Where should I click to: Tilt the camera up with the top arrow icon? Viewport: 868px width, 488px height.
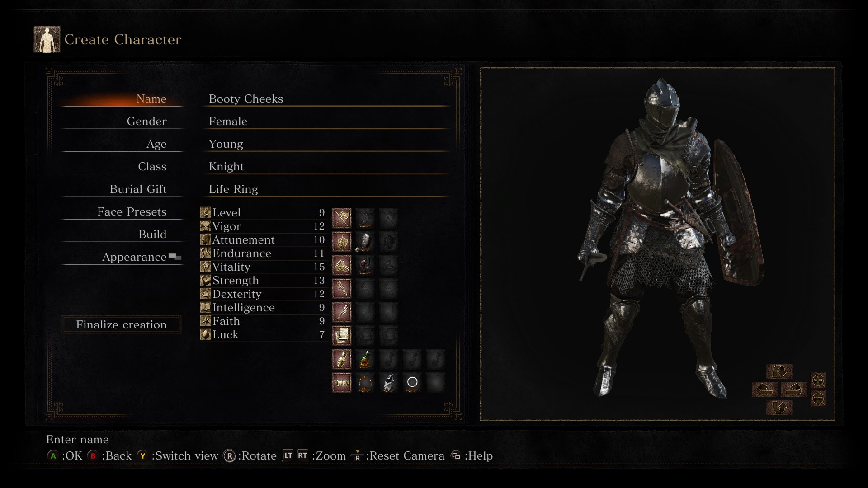779,371
